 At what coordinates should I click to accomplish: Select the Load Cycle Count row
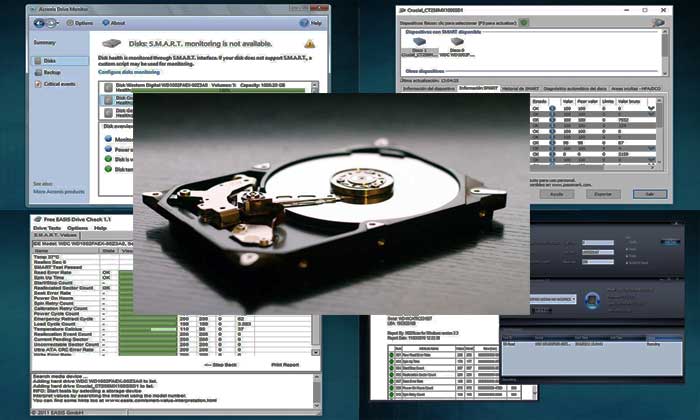tap(172, 324)
